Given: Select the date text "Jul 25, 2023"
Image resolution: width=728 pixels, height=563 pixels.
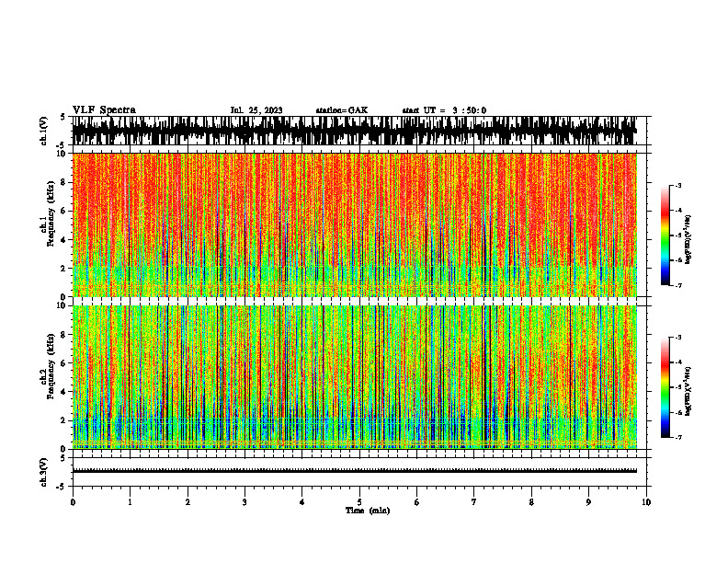Looking at the screenshot, I should click(256, 110).
